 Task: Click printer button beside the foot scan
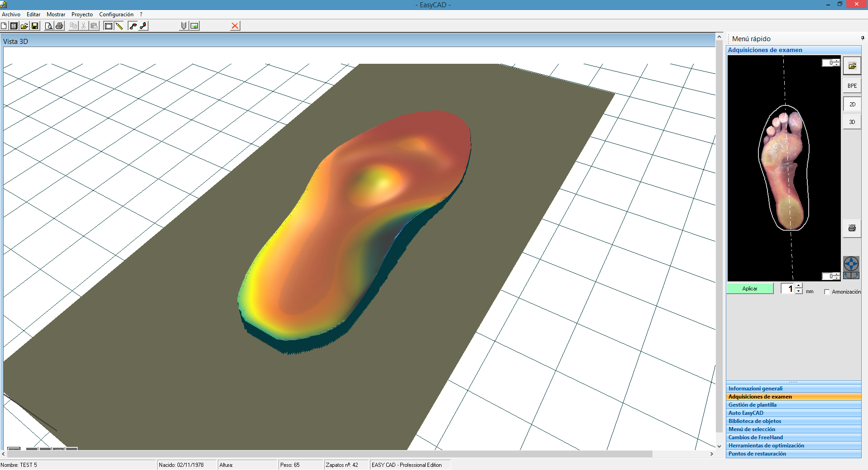click(852, 228)
